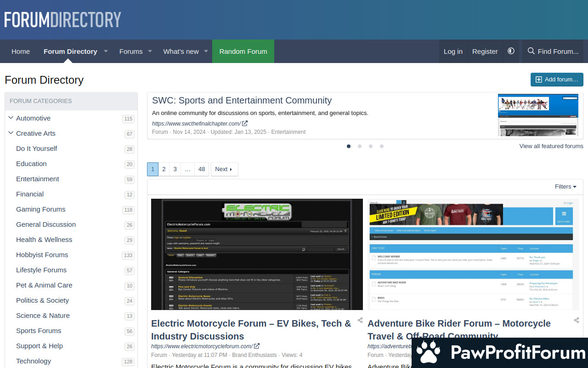The width and height of the screenshot is (588, 368).
Task: Select Automotive category
Action: tap(33, 118)
